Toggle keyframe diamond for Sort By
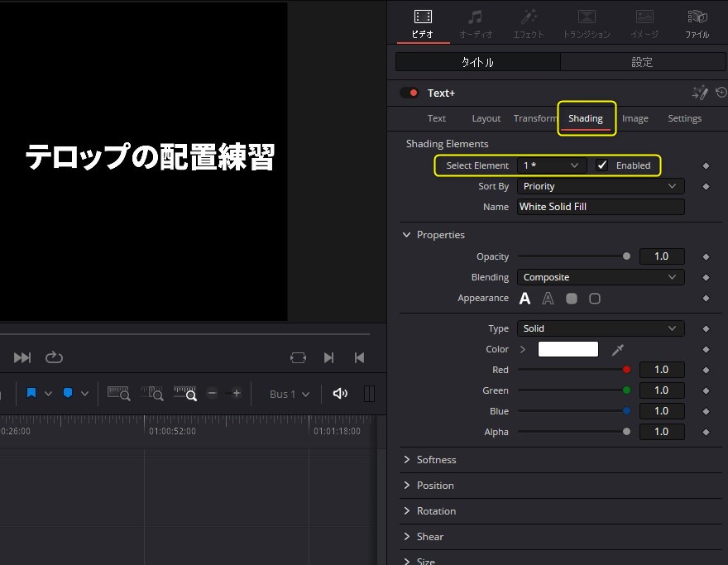 coord(706,187)
